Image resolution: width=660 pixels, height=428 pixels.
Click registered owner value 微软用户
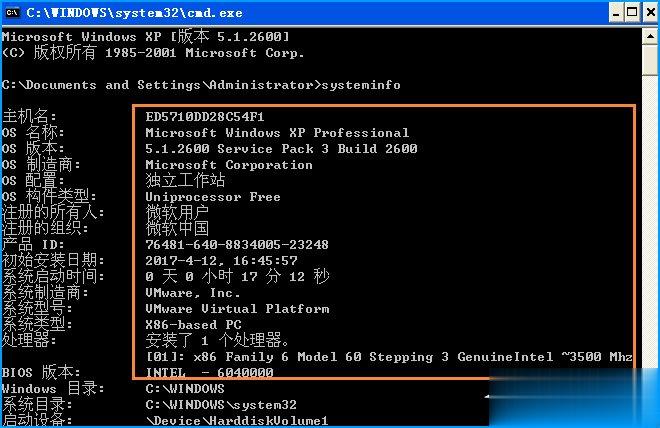click(x=177, y=213)
